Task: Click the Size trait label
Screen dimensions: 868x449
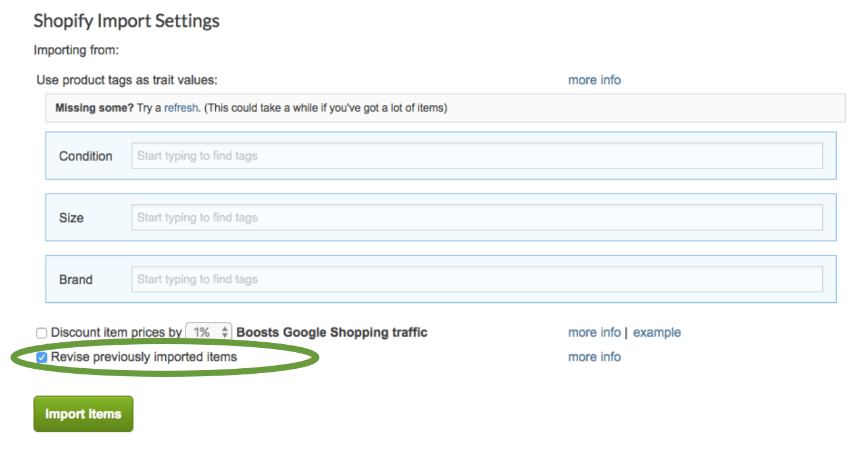Action: 72,218
